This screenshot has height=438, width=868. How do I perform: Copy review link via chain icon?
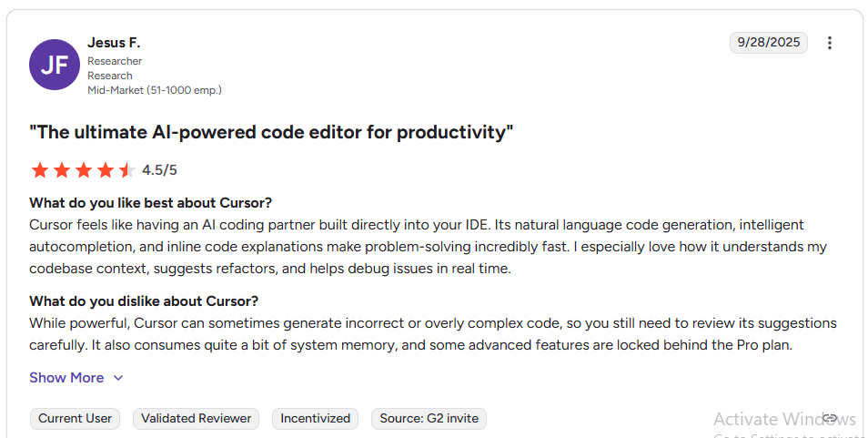pyautogui.click(x=830, y=418)
